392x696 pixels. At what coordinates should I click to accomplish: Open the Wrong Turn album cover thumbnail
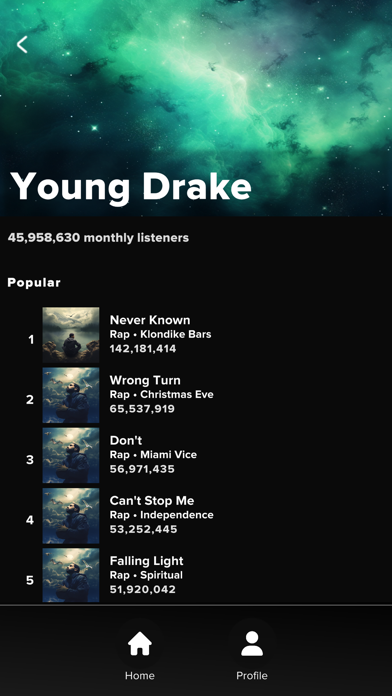click(x=71, y=395)
